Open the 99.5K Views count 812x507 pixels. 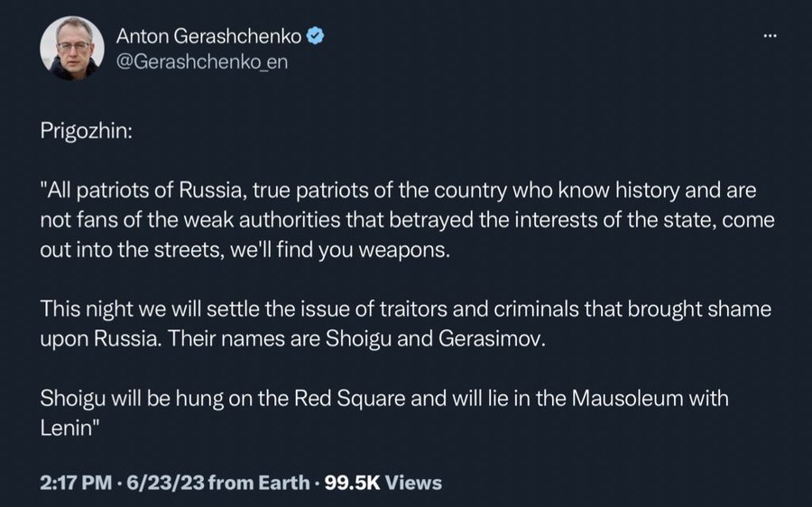pyautogui.click(x=383, y=483)
